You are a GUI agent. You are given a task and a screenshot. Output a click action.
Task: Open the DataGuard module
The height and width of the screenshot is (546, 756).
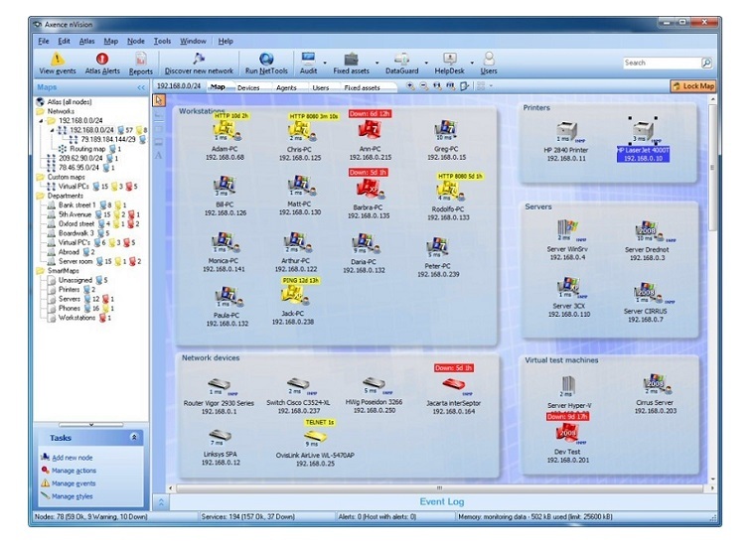point(401,64)
